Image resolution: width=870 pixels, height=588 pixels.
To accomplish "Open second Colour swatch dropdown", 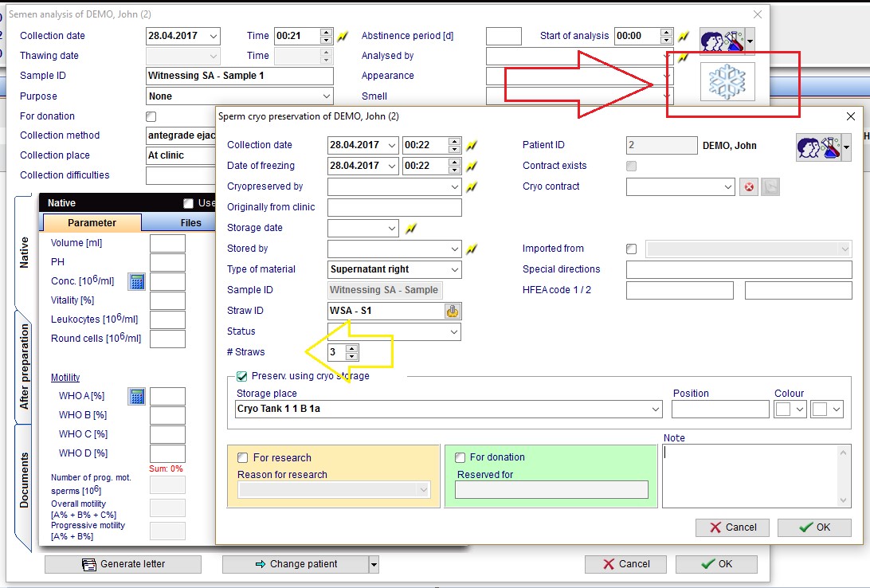I will [837, 410].
